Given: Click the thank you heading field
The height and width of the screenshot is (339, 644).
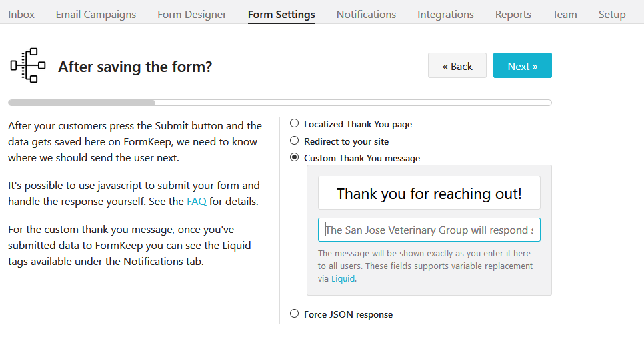Looking at the screenshot, I should (429, 193).
